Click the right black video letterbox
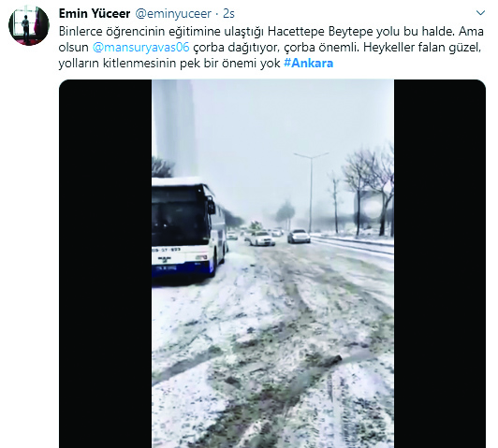 click(x=440, y=264)
